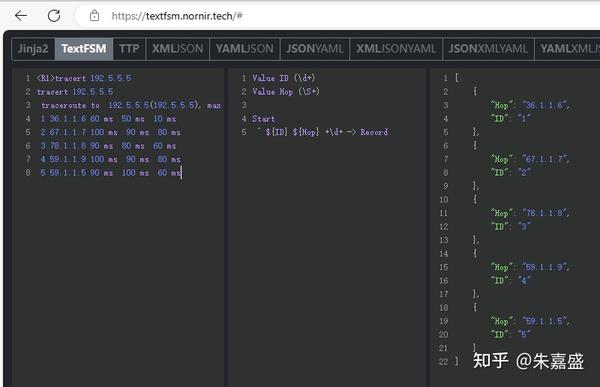Select the TextFSM tab
The height and width of the screenshot is (387, 600).
84,49
